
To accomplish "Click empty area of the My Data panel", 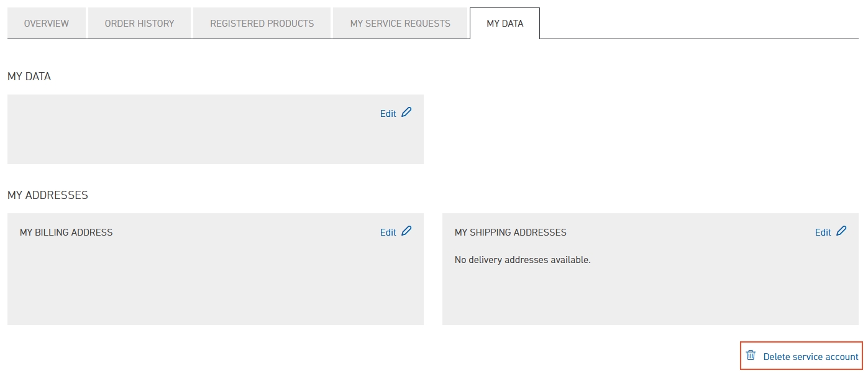I will (186, 134).
